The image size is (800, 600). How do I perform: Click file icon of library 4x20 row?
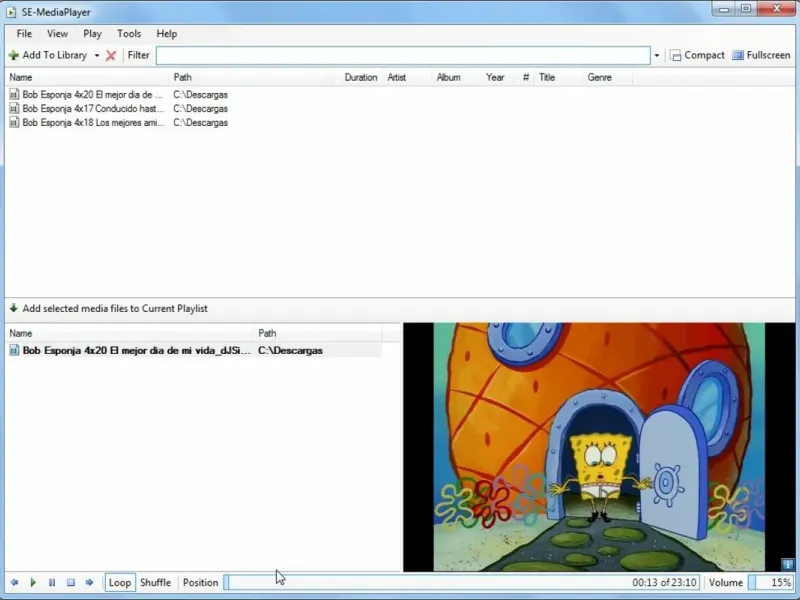pos(14,94)
